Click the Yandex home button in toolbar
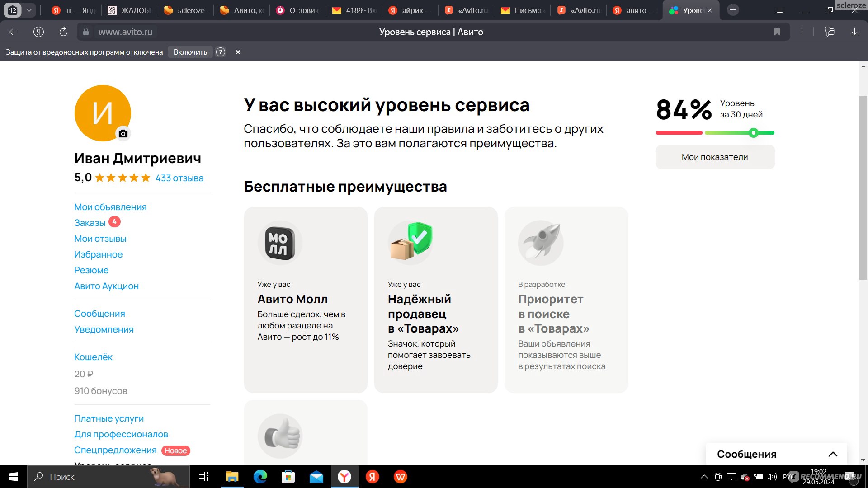The width and height of the screenshot is (868, 488). coord(39,32)
